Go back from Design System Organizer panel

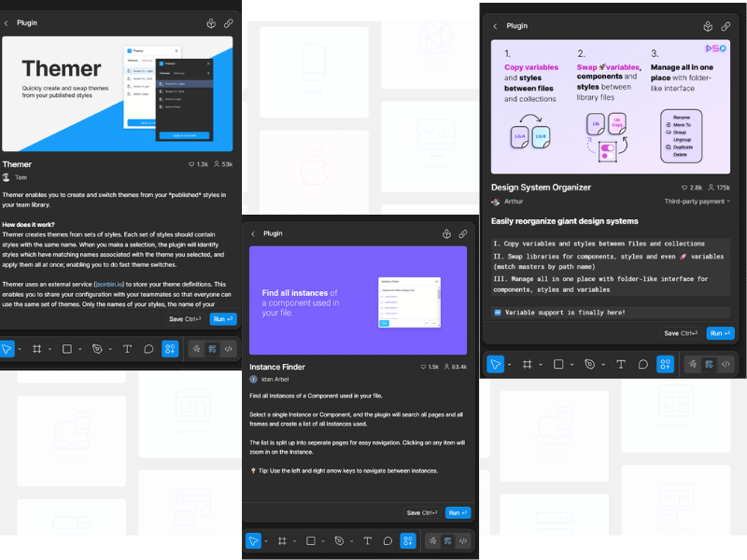coord(495,26)
